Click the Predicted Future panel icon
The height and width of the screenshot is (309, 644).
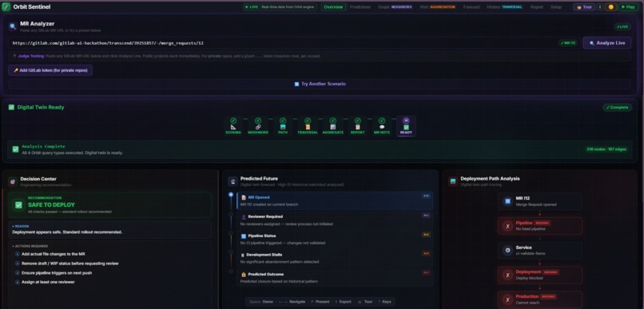(x=233, y=181)
